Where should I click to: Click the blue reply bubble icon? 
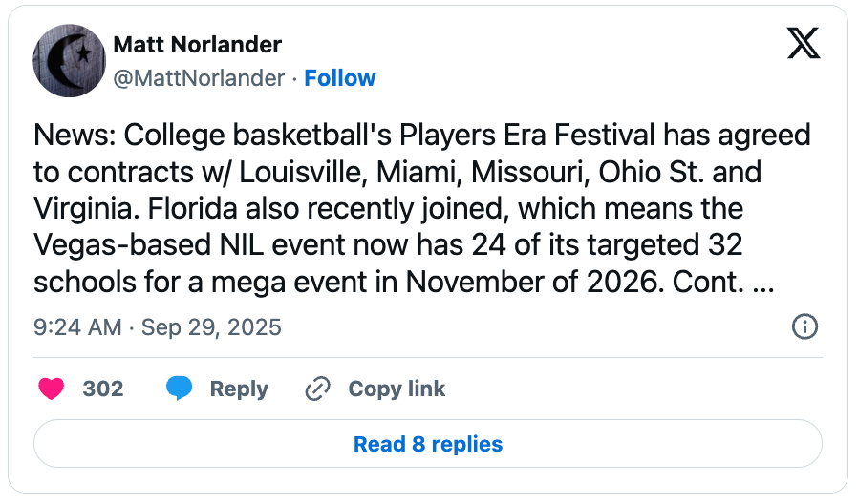click(x=179, y=388)
